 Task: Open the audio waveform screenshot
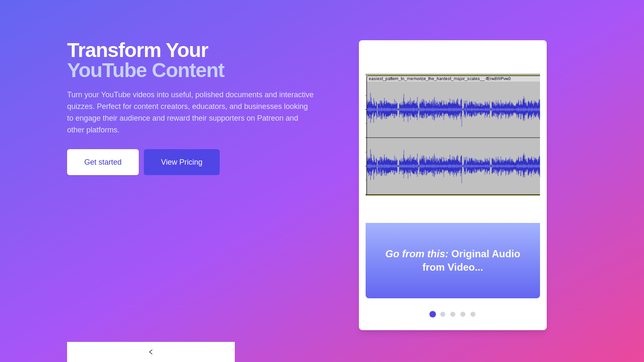(453, 134)
